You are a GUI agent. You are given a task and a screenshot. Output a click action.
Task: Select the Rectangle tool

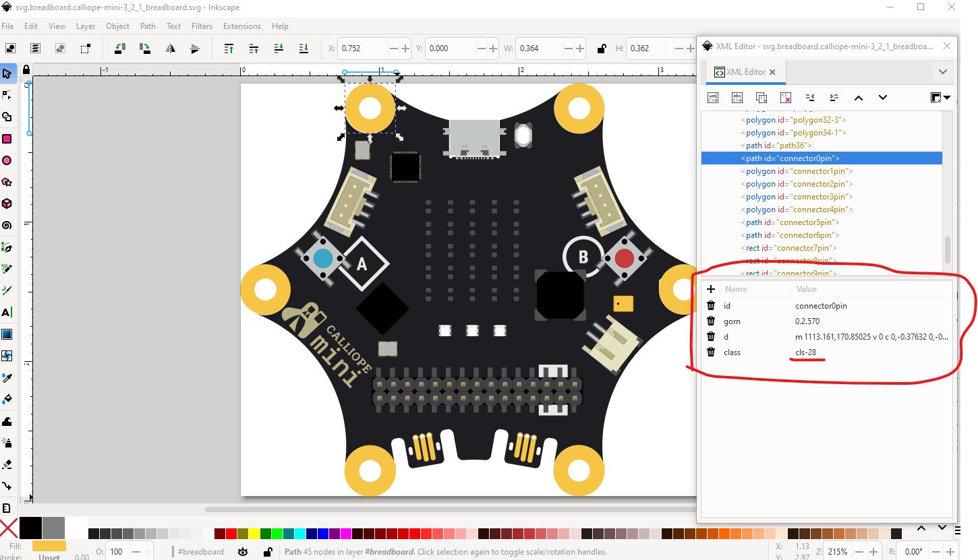point(7,139)
